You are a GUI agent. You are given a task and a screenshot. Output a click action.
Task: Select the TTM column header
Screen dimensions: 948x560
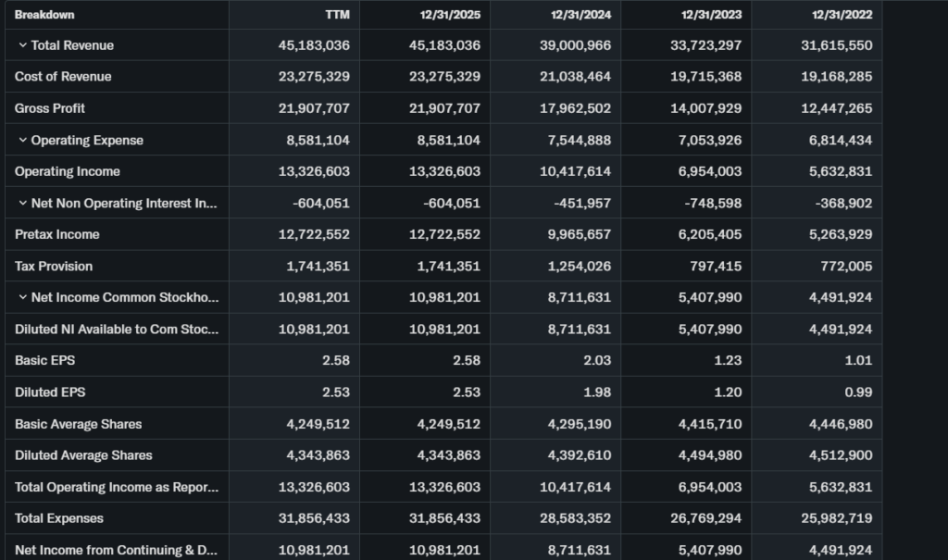pyautogui.click(x=337, y=15)
